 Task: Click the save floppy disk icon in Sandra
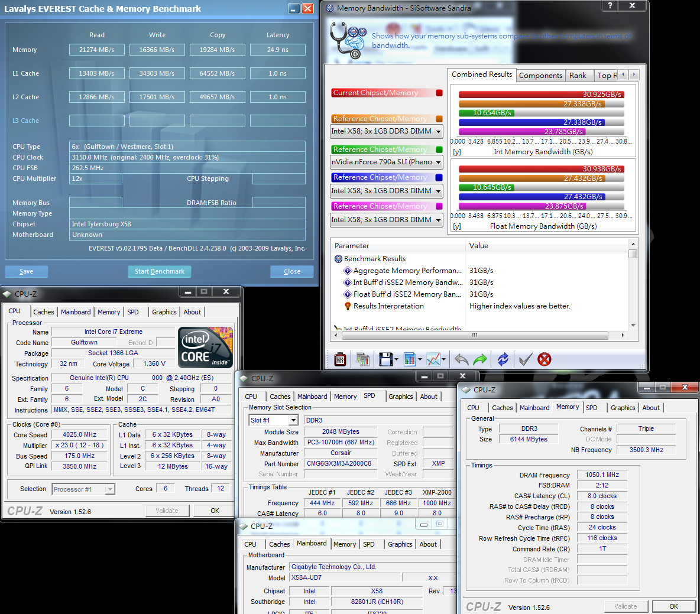(385, 359)
